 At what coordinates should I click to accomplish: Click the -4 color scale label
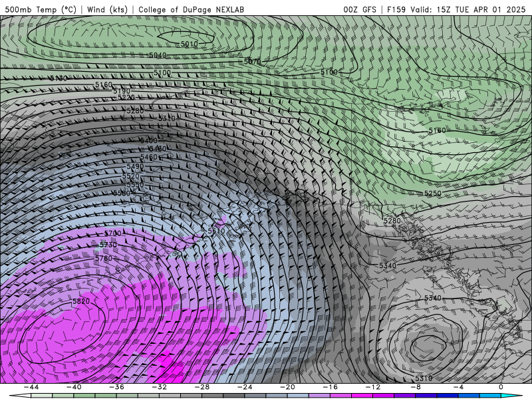coord(458,387)
